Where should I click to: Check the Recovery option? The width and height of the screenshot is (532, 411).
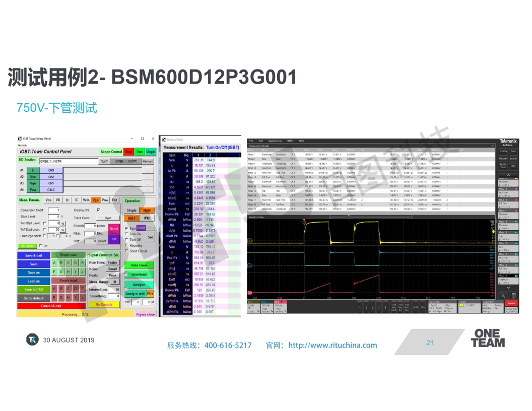click(126, 245)
